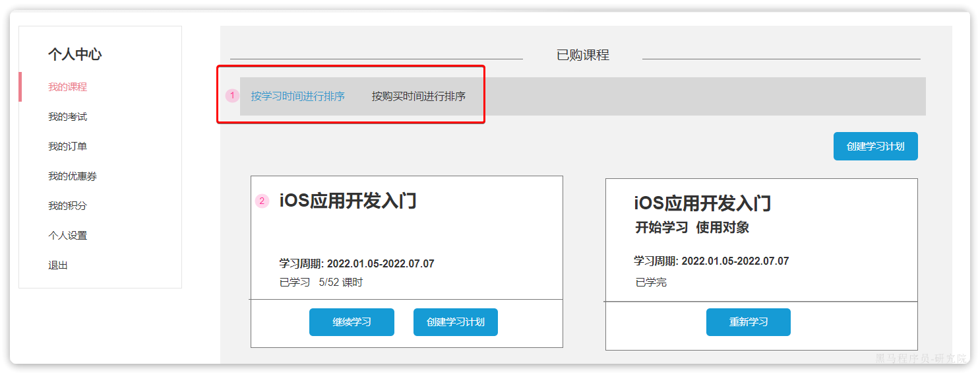This screenshot has width=980, height=375.
Task: Open 我的订单 in personal center
Action: click(x=67, y=147)
